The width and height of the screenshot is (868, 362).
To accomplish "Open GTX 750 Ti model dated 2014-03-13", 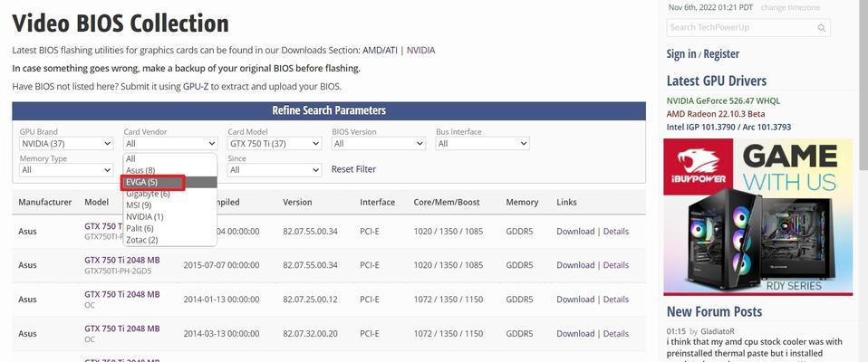I will pos(121,329).
